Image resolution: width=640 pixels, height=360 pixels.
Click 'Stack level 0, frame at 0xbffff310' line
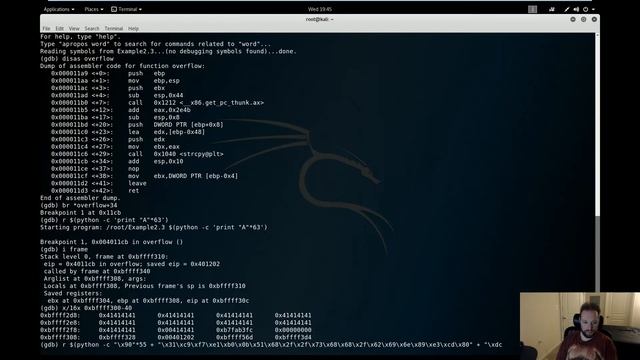point(104,257)
